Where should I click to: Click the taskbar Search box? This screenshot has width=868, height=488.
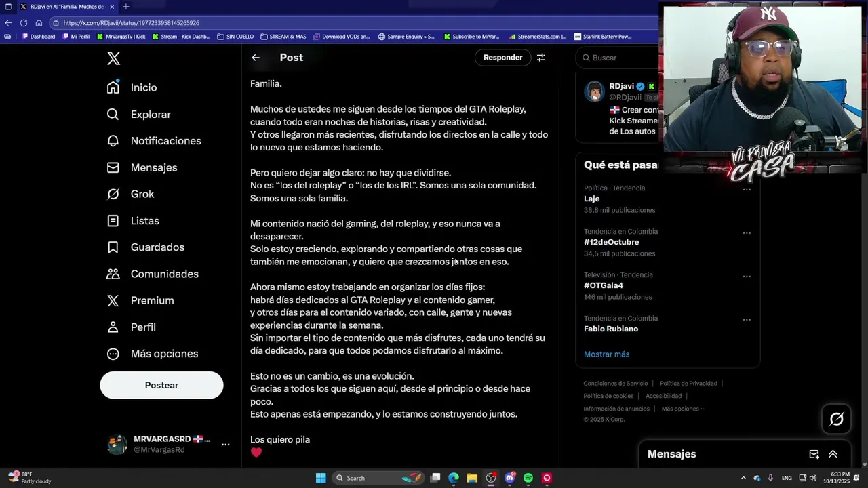pyautogui.click(x=378, y=478)
